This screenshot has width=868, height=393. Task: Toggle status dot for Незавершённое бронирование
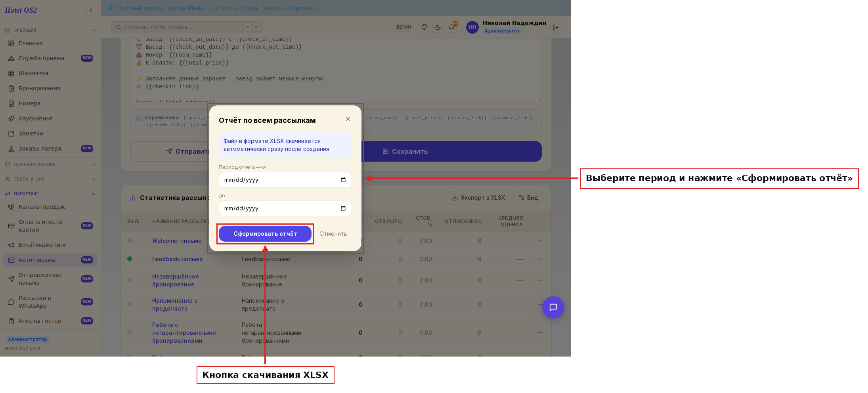130,280
